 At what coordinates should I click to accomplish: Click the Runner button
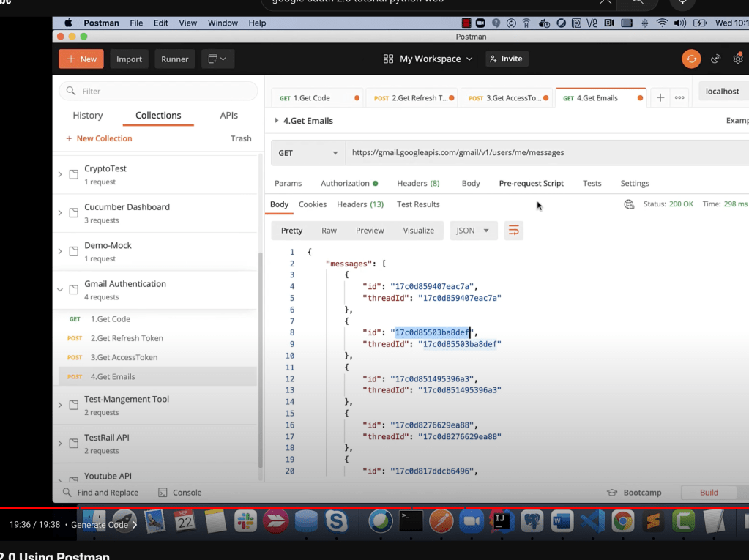pyautogui.click(x=175, y=59)
